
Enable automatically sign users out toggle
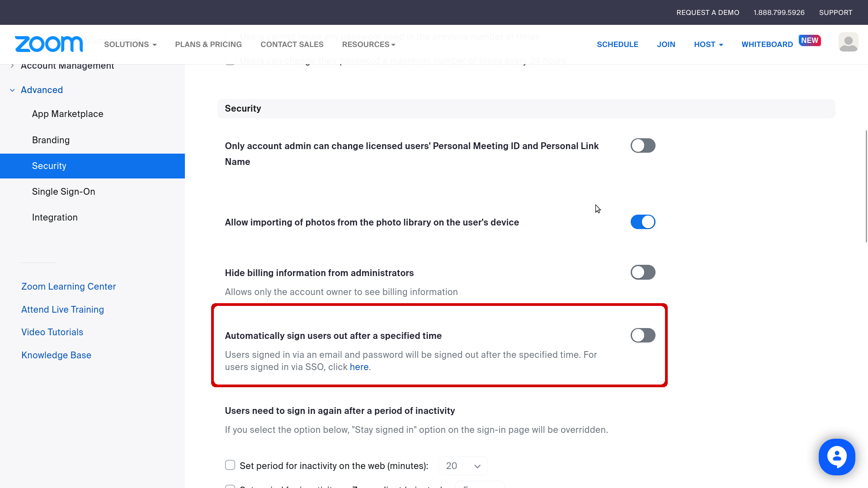[x=643, y=335]
